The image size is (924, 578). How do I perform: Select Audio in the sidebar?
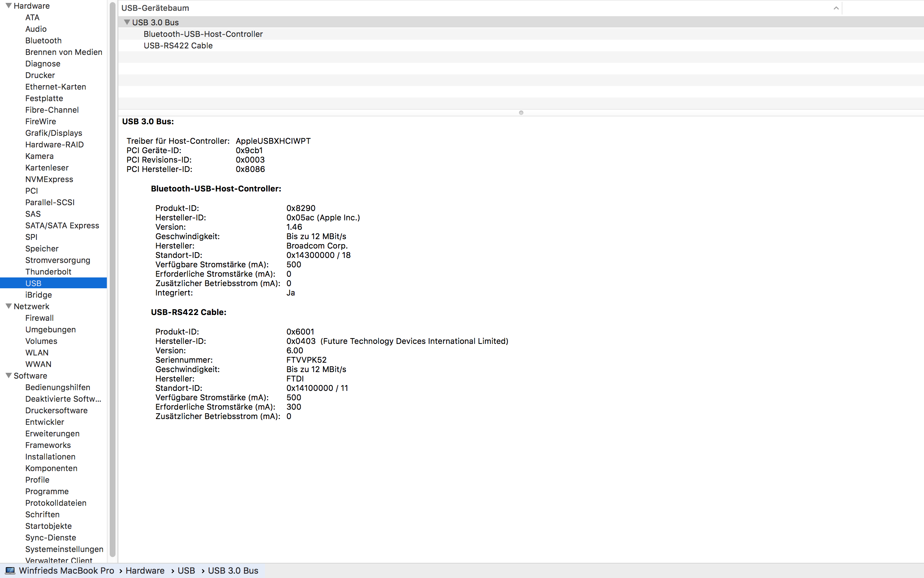[x=36, y=29]
